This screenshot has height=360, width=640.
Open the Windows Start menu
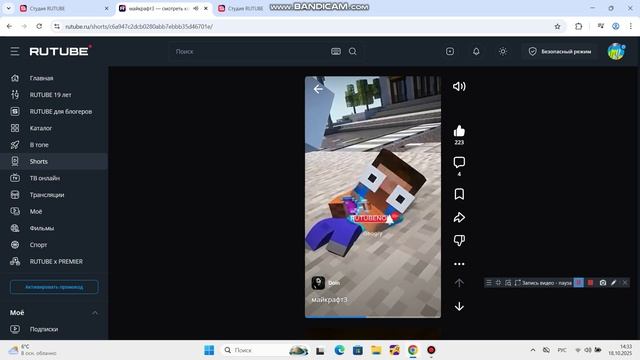(209, 350)
